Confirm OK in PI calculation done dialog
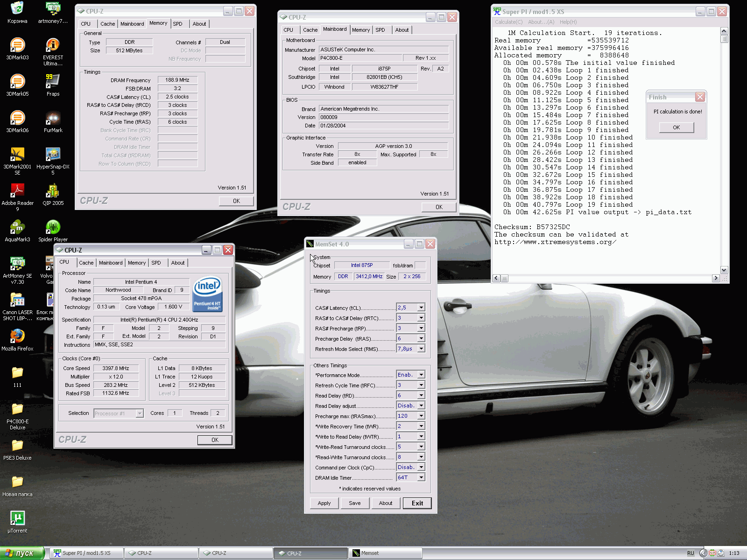This screenshot has height=560, width=747. point(676,127)
